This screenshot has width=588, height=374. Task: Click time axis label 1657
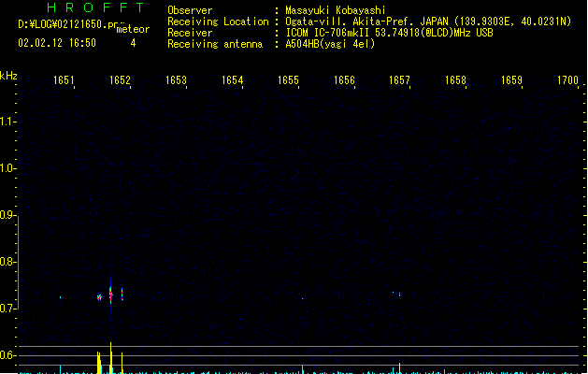coord(399,80)
